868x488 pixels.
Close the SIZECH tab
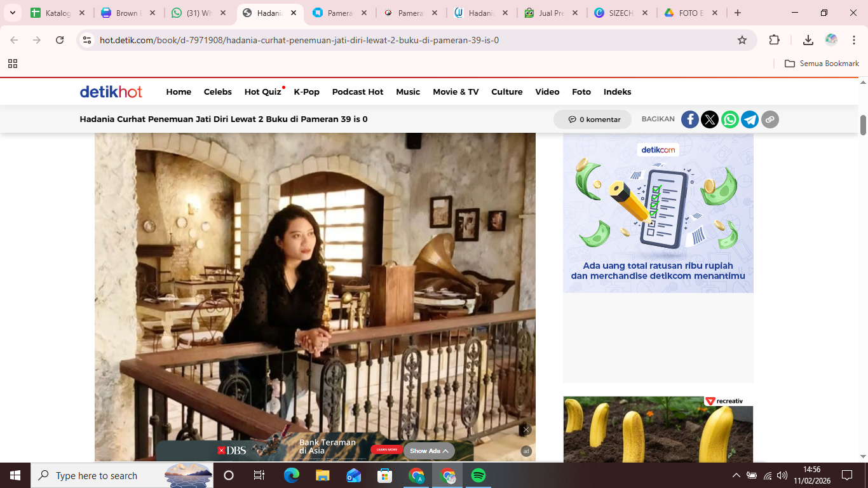(645, 13)
